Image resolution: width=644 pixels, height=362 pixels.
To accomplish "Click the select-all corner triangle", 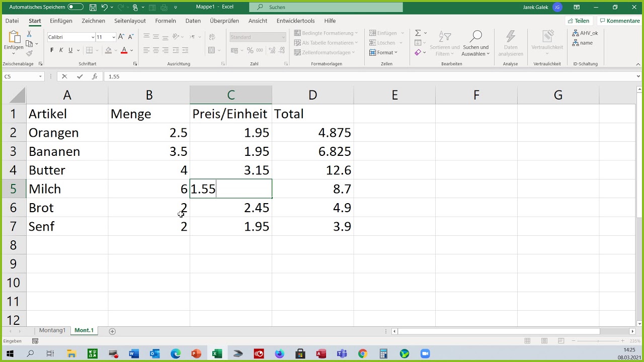I will coord(17,95).
